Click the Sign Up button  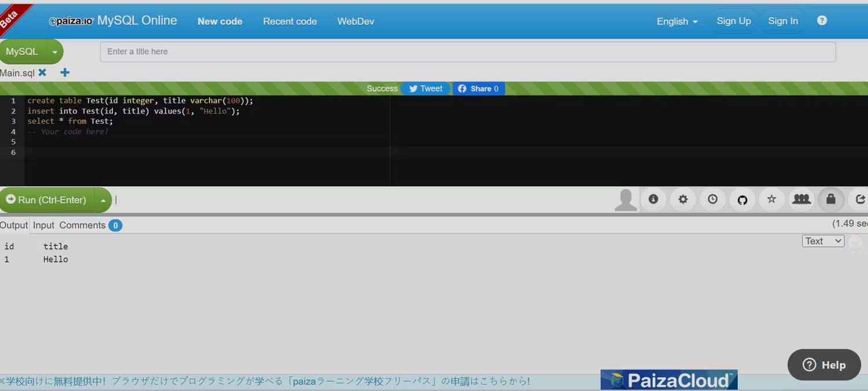(x=734, y=21)
